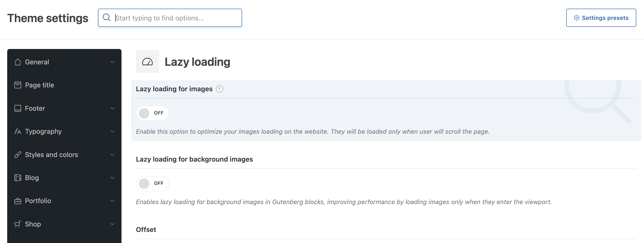
Task: Click the Typography font icon
Action: (18, 132)
